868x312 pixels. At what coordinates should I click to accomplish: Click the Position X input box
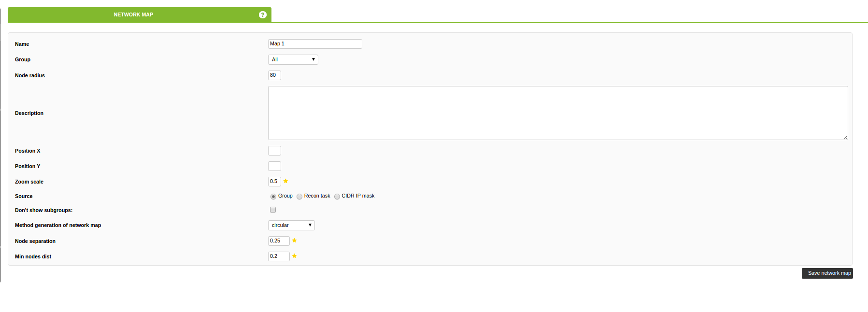(274, 151)
